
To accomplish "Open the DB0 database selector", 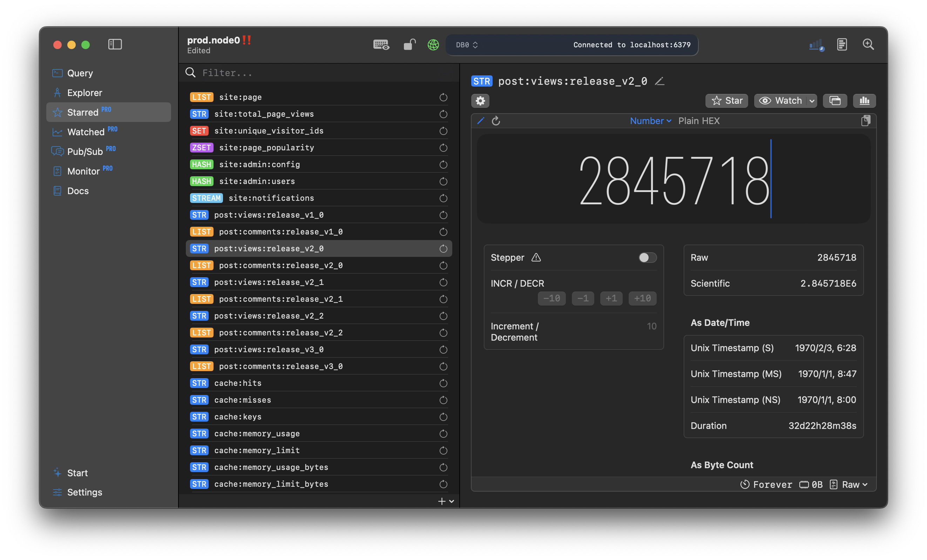I will click(x=467, y=45).
